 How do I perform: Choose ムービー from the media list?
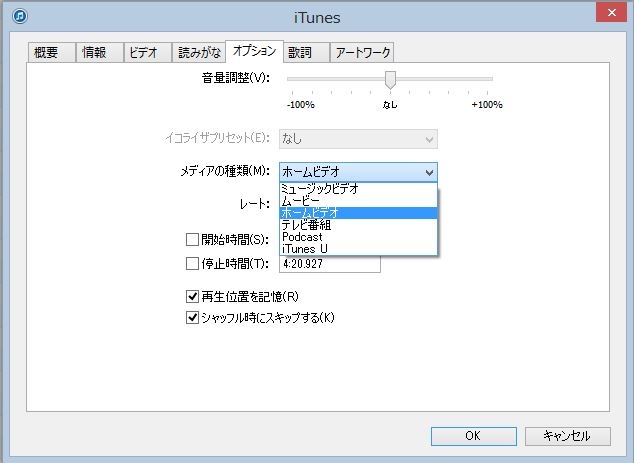tap(359, 201)
